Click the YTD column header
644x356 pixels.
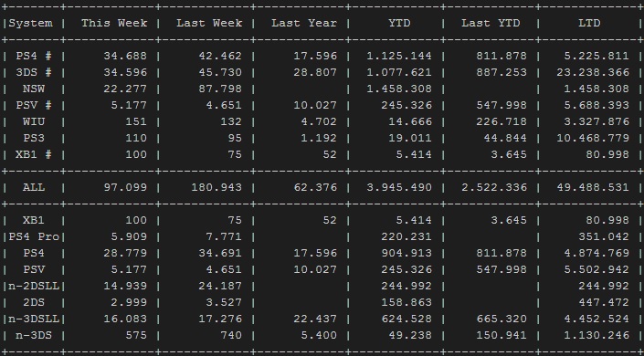coord(399,23)
